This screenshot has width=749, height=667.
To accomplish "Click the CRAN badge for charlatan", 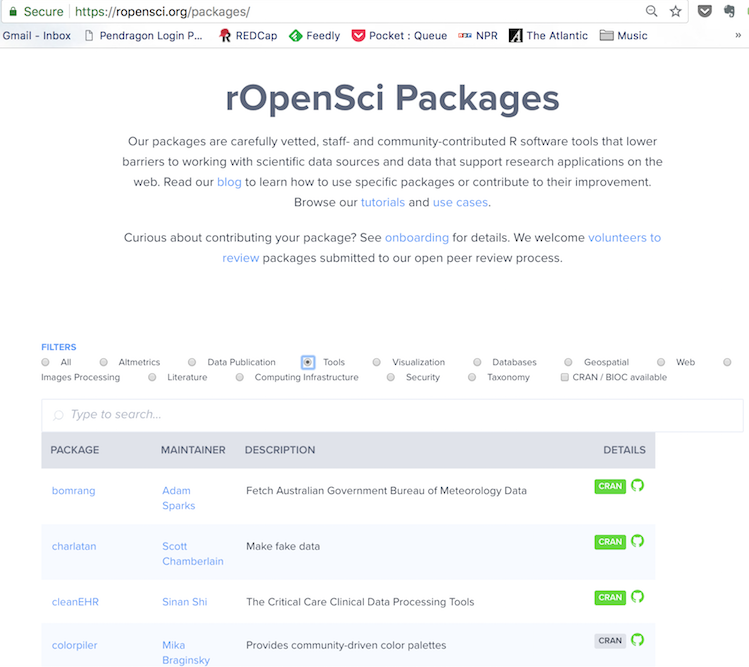I will tap(610, 542).
